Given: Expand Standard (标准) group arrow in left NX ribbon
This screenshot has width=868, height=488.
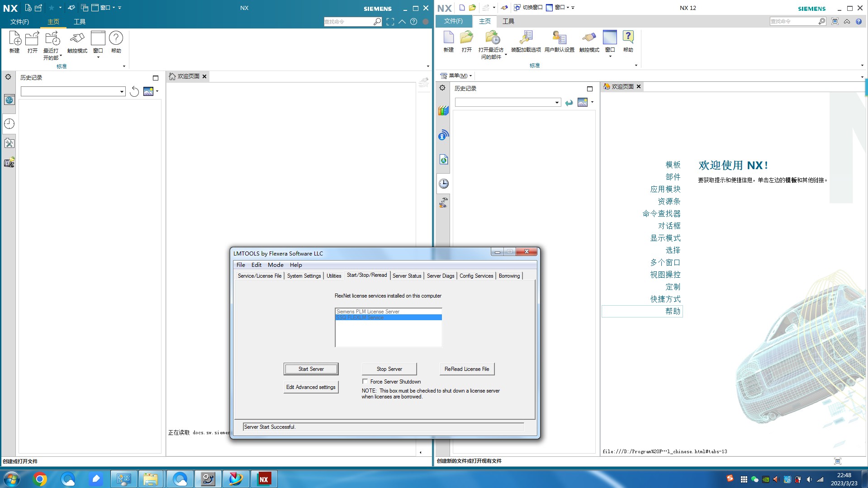Looking at the screenshot, I should point(124,66).
